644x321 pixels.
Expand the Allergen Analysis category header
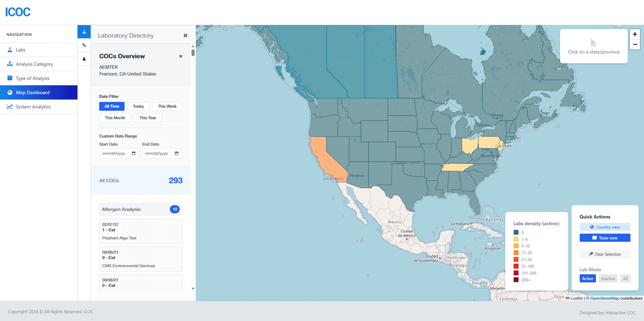[141, 209]
